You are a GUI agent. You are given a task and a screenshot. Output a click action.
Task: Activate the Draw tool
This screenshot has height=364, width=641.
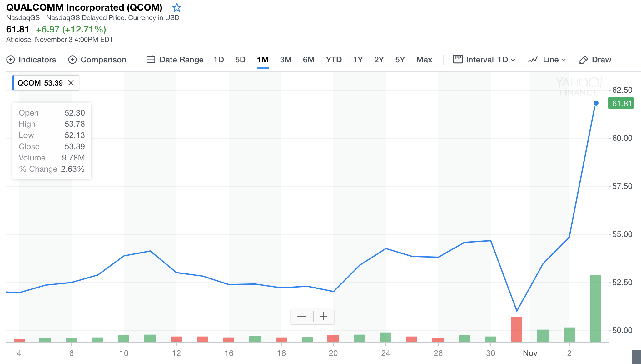tap(595, 60)
